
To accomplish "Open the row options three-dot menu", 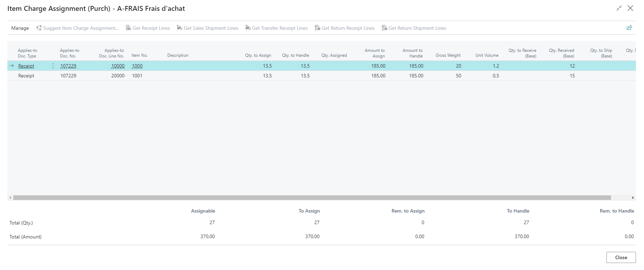I will pyautogui.click(x=53, y=66).
